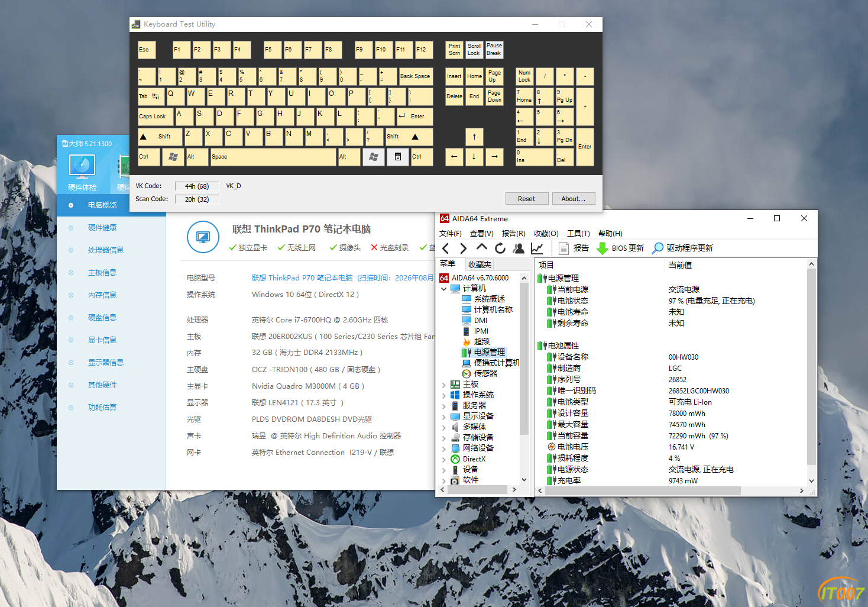Expand the 多媒体 node in AIDA64 tree
The width and height of the screenshot is (868, 607).
pyautogui.click(x=444, y=428)
